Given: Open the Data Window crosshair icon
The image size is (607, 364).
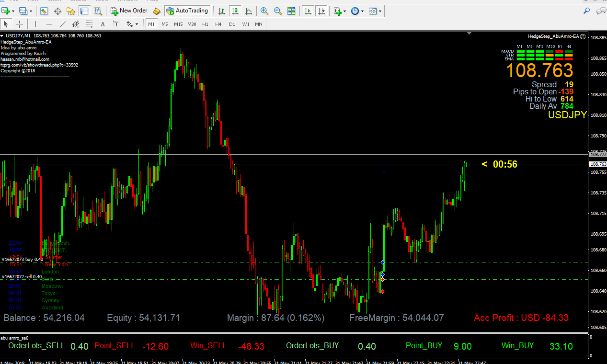Looking at the screenshot, I should pyautogui.click(x=57, y=11).
